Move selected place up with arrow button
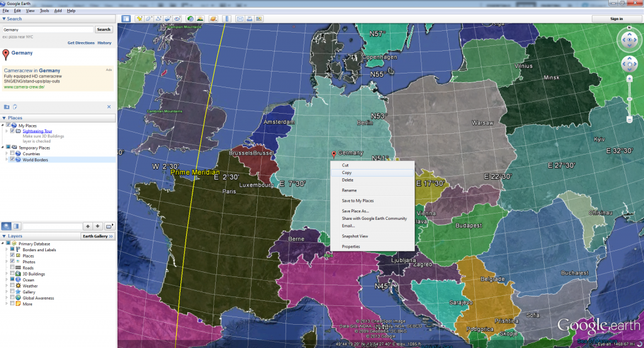This screenshot has height=348, width=644. 87,226
